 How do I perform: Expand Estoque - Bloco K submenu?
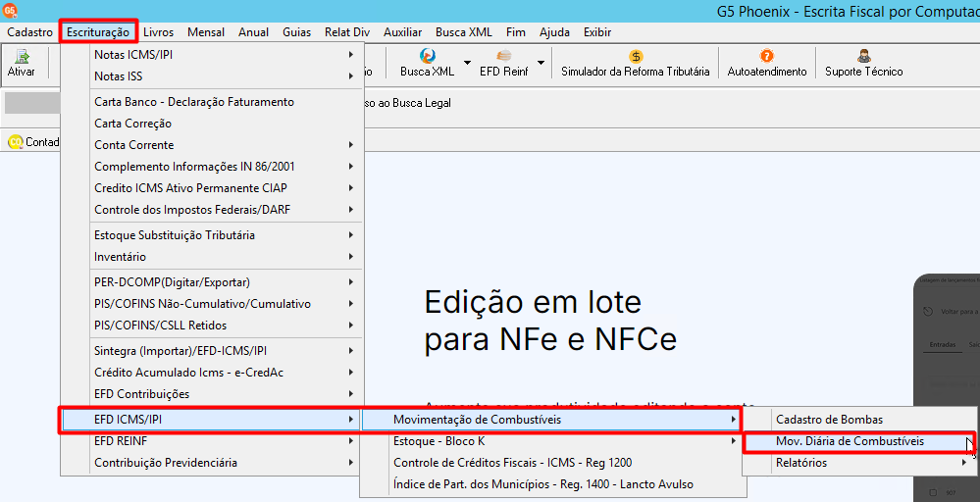[552, 441]
